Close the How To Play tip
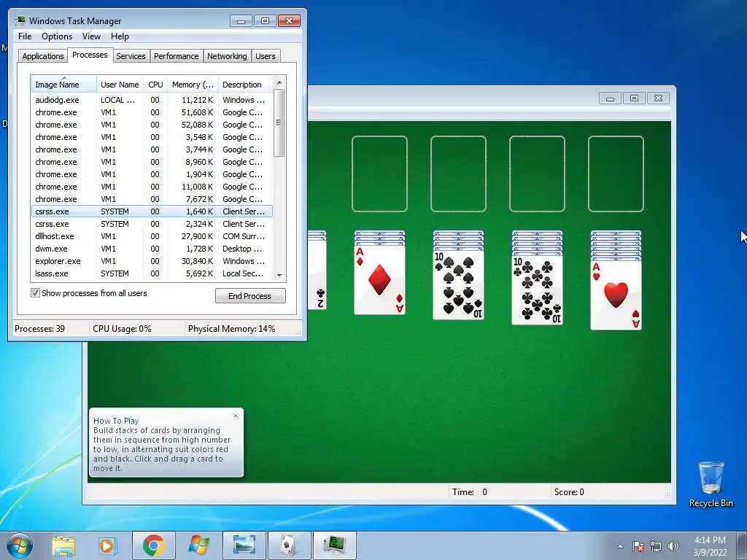The height and width of the screenshot is (560, 747). pyautogui.click(x=236, y=416)
